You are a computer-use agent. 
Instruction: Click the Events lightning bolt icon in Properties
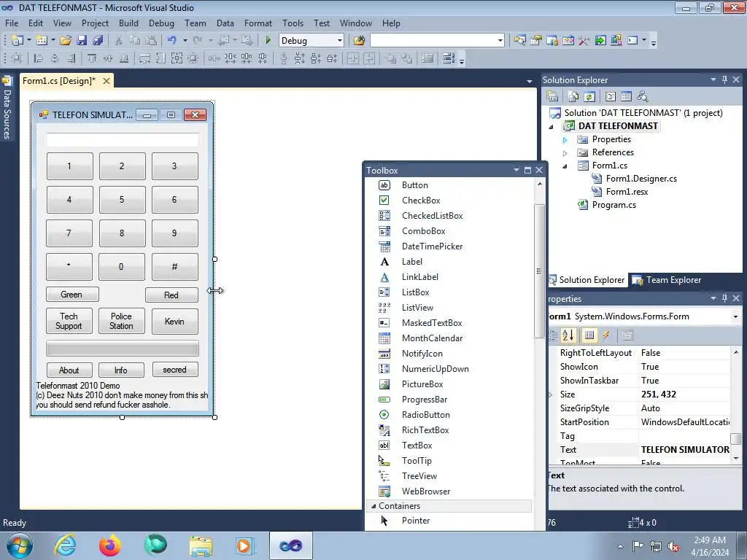pyautogui.click(x=606, y=335)
